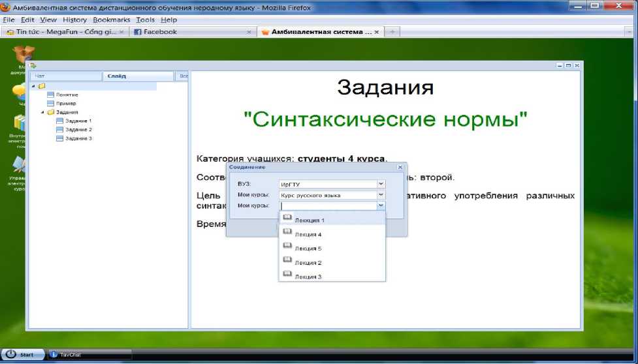638x364 pixels.
Task: Click the book icon beside Лекция 3
Action: pyautogui.click(x=288, y=274)
